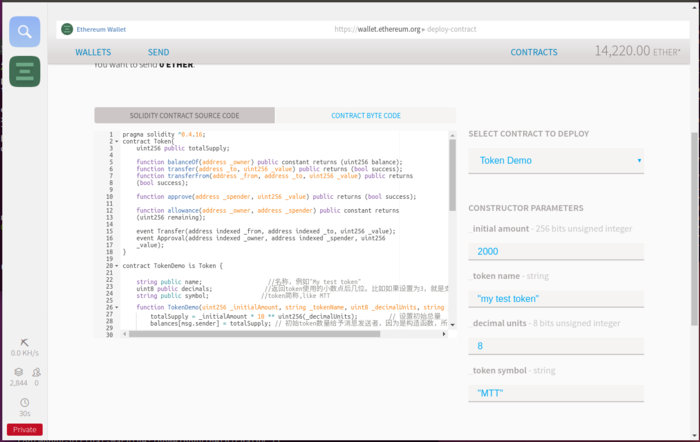The width and height of the screenshot is (700, 442).
Task: Click the pragma solidity line in editor
Action: pyautogui.click(x=164, y=134)
